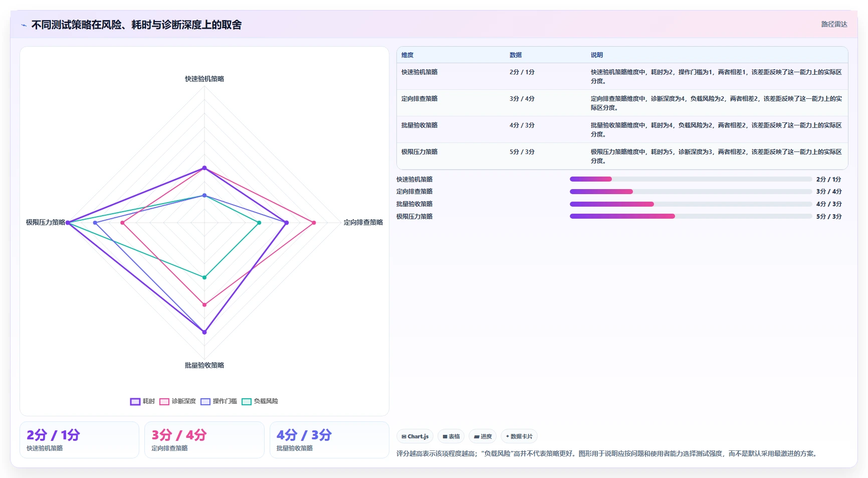Toggle the 耗时 dataset in the legend
Screen dimensions: 868x478
coord(142,401)
